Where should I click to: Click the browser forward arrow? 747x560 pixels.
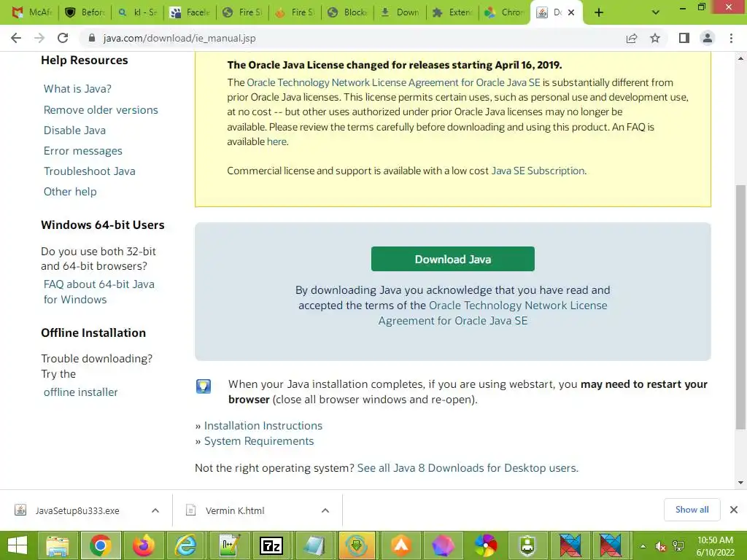(x=39, y=38)
